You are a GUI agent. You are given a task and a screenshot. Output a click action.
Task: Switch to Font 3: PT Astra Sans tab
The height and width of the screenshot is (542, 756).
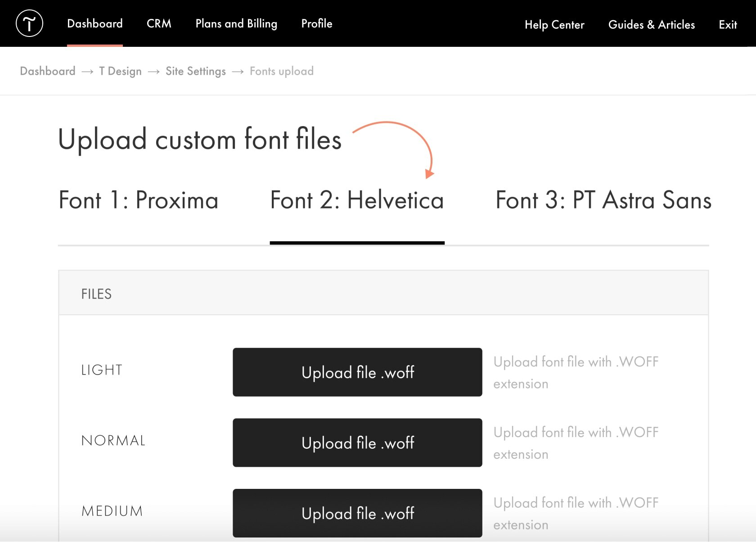(x=603, y=200)
